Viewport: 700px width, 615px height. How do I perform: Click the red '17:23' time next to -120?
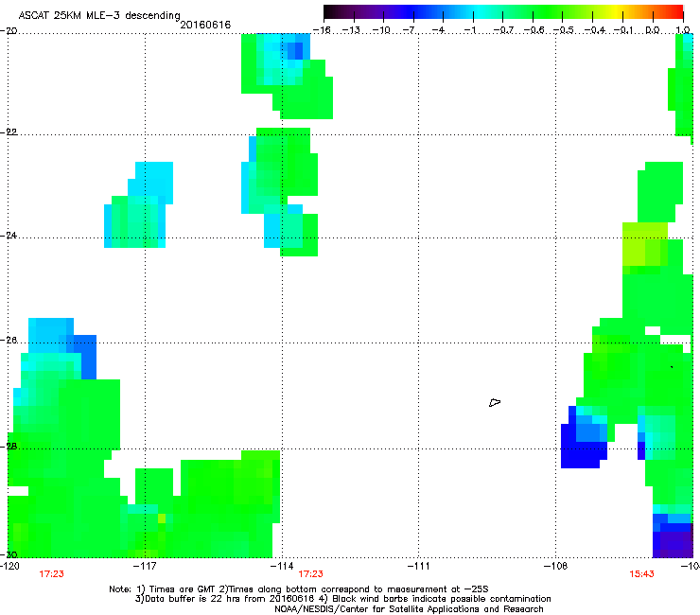(51, 574)
